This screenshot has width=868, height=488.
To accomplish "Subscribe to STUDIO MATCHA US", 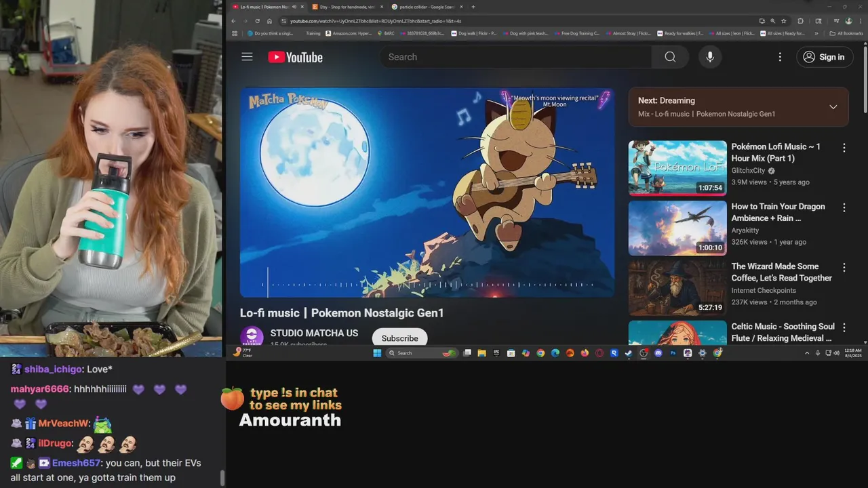I will pyautogui.click(x=399, y=338).
